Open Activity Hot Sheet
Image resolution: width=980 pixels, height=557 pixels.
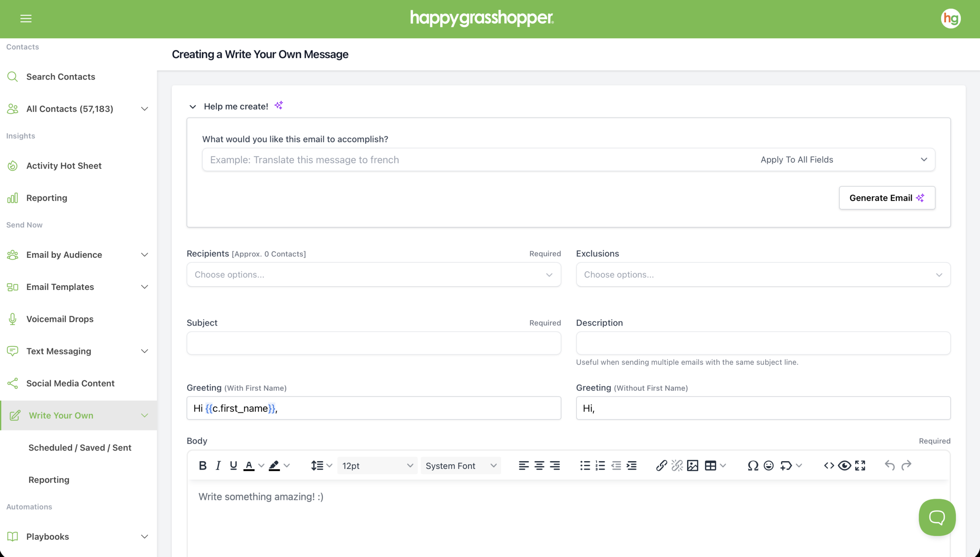[64, 166]
